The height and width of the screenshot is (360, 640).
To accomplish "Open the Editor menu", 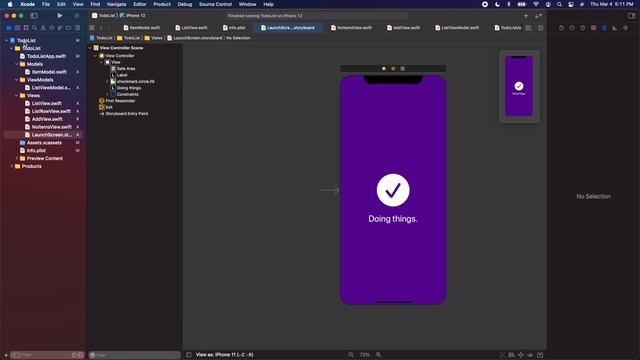I will (x=140, y=4).
